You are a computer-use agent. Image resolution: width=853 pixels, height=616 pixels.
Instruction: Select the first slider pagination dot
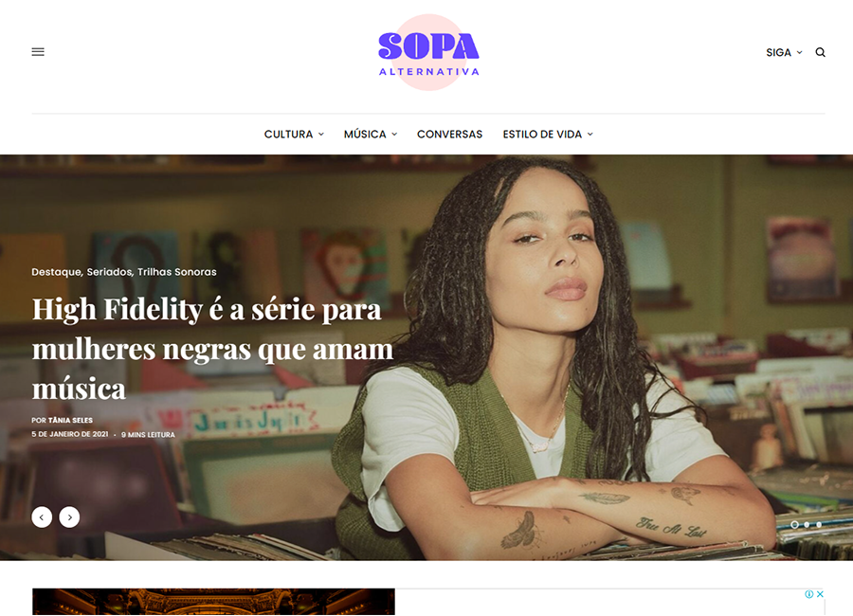point(795,525)
